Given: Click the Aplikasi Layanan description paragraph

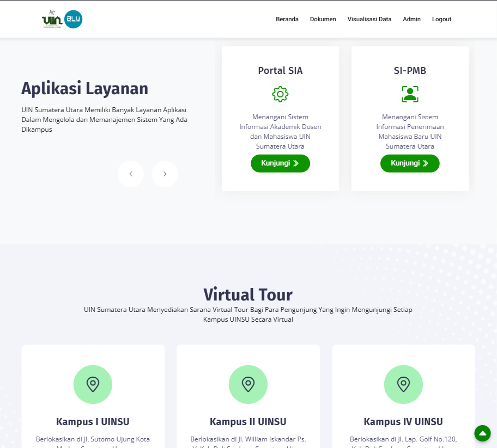Looking at the screenshot, I should [105, 120].
